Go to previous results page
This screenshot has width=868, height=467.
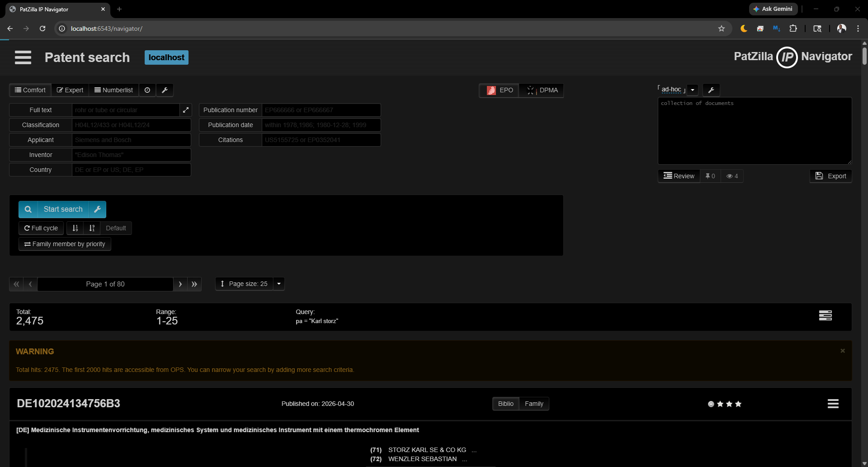pyautogui.click(x=30, y=284)
